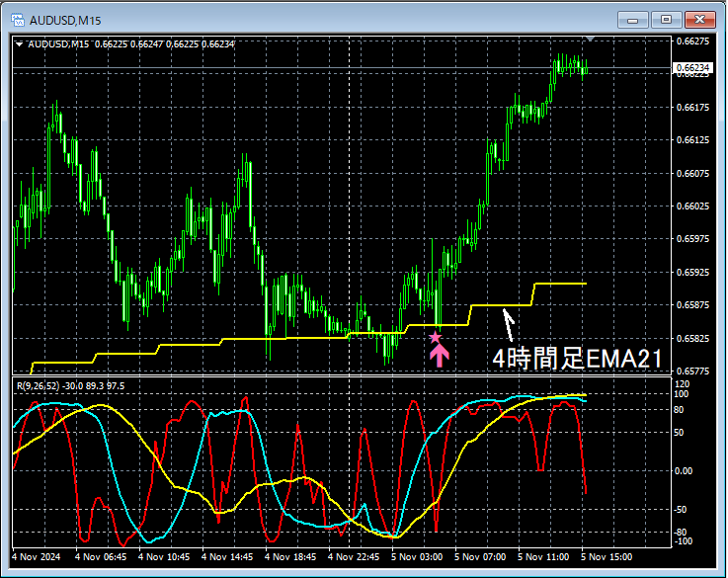
Task: Maximize the AUDUSD,M15 chart window
Action: coord(666,20)
